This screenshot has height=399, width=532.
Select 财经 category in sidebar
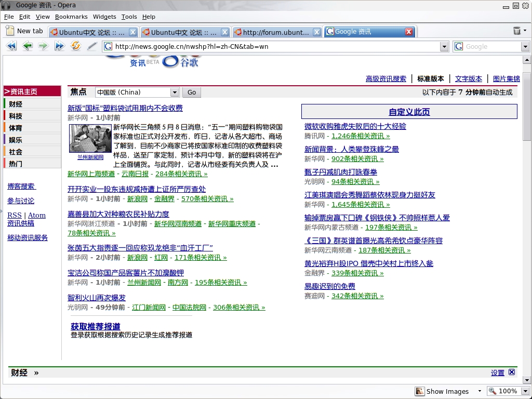(32, 104)
